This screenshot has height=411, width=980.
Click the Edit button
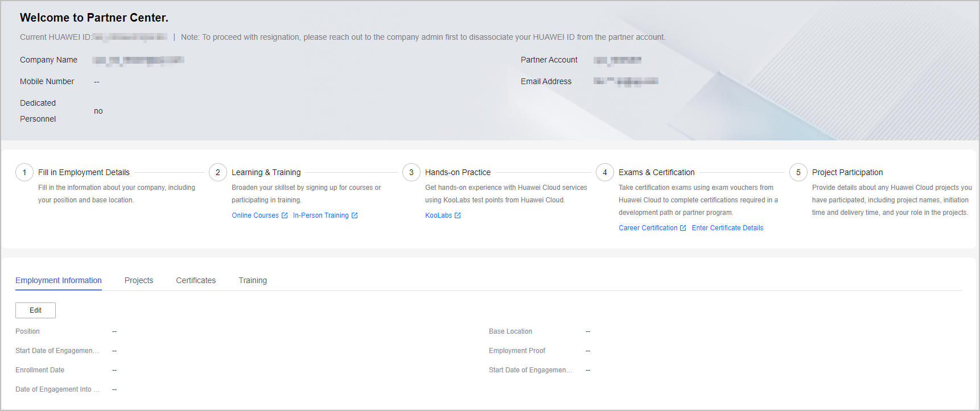tap(35, 310)
